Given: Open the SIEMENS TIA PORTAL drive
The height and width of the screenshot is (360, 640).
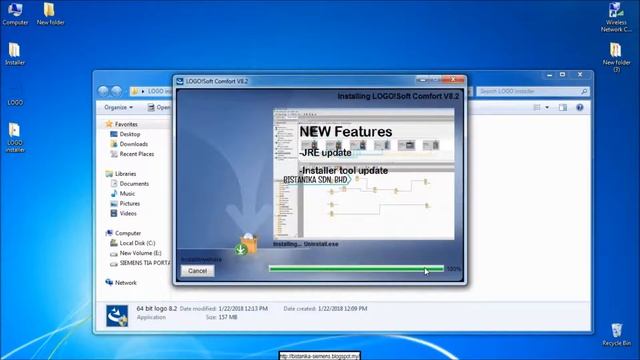Looking at the screenshot, I should (x=140, y=263).
